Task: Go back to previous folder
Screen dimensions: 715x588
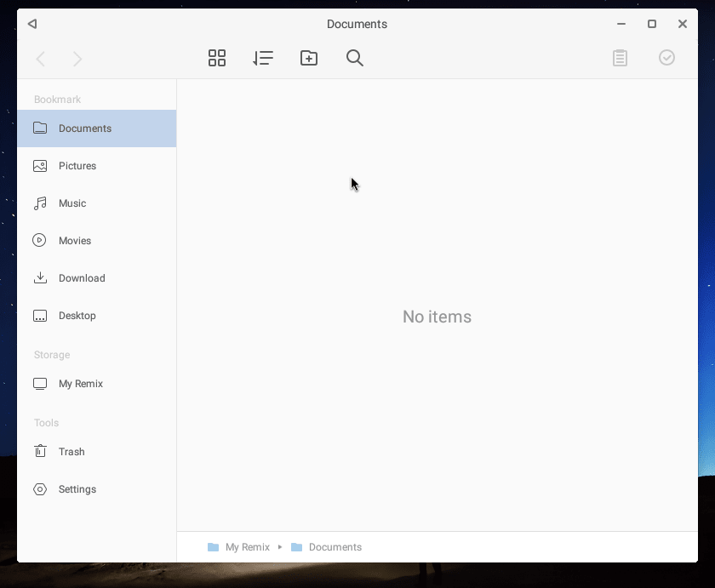Action: [x=41, y=59]
